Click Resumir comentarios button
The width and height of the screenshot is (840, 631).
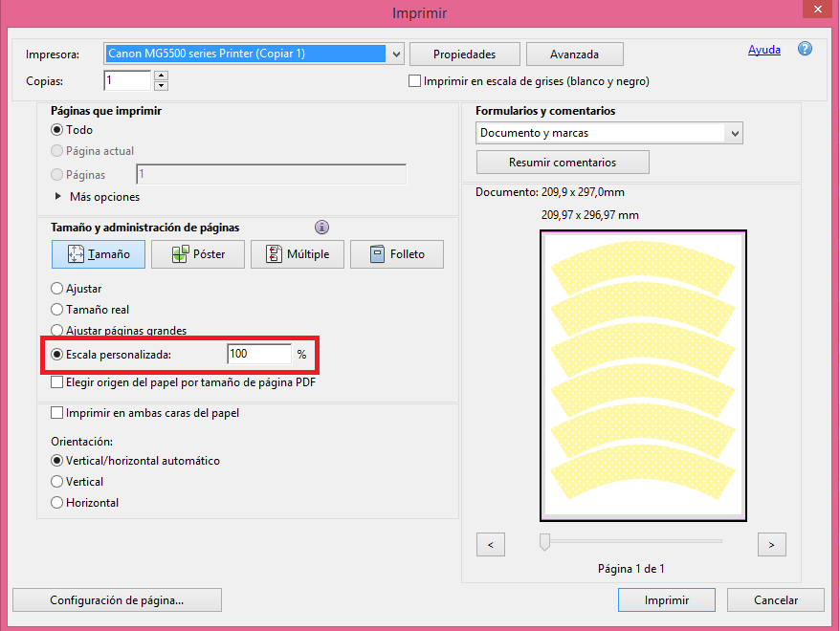click(563, 163)
